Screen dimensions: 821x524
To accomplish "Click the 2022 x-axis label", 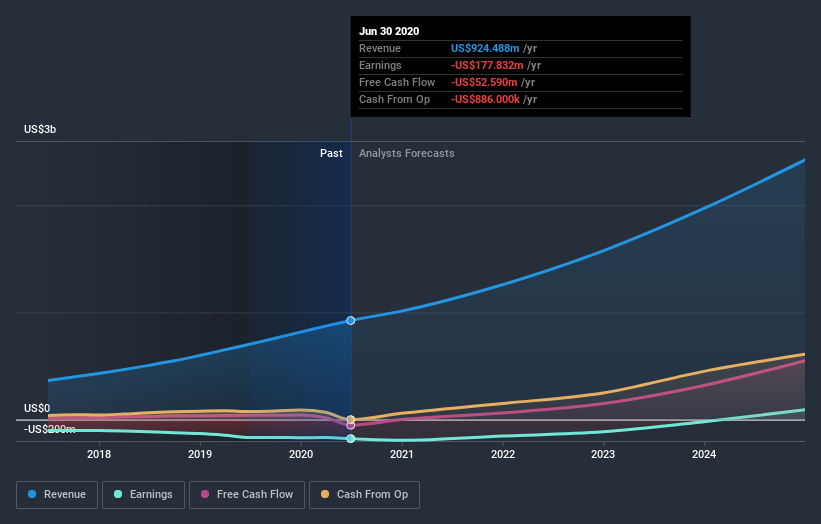I will click(503, 454).
